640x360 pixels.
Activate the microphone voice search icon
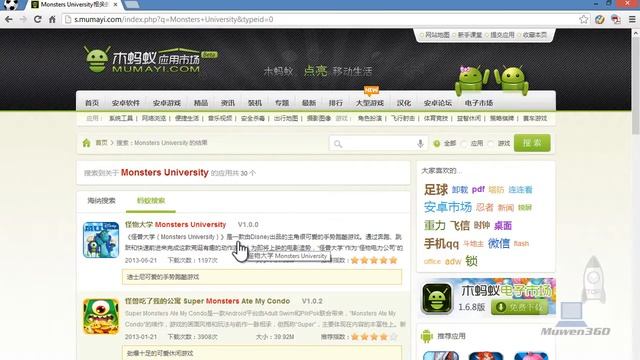click(420, 143)
